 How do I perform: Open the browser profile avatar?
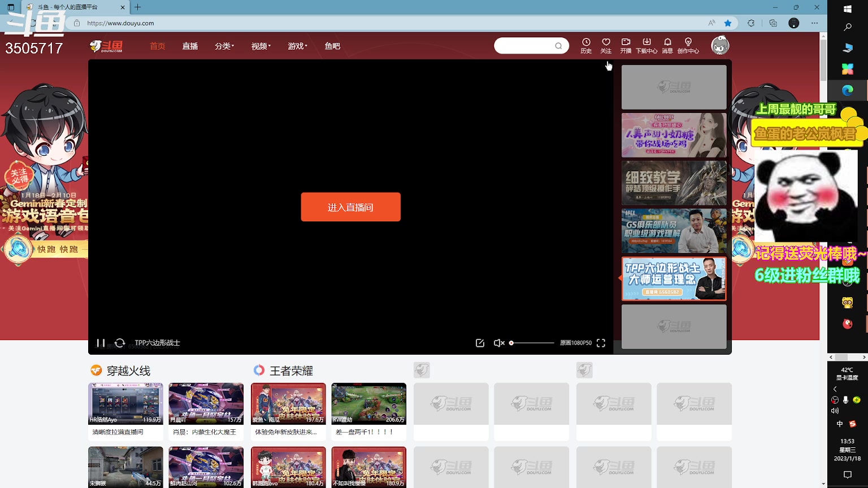[794, 23]
